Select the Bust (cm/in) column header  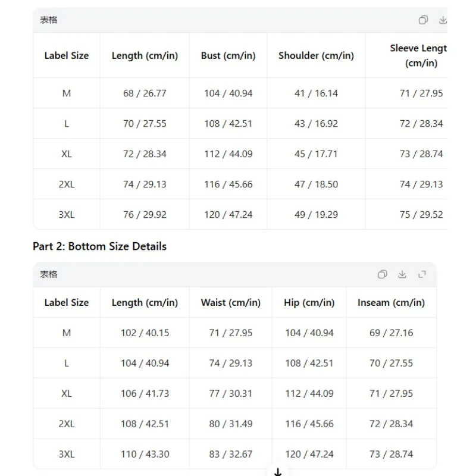pyautogui.click(x=228, y=55)
